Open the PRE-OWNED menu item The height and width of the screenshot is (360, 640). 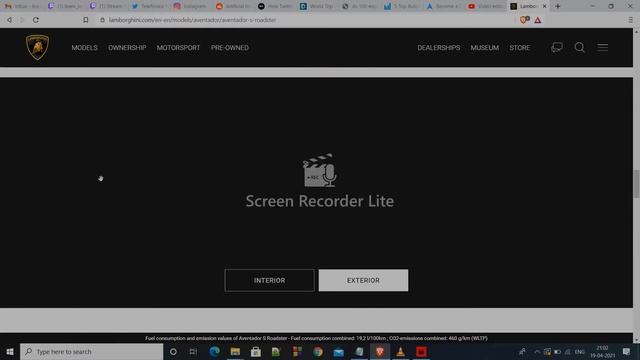(x=230, y=48)
